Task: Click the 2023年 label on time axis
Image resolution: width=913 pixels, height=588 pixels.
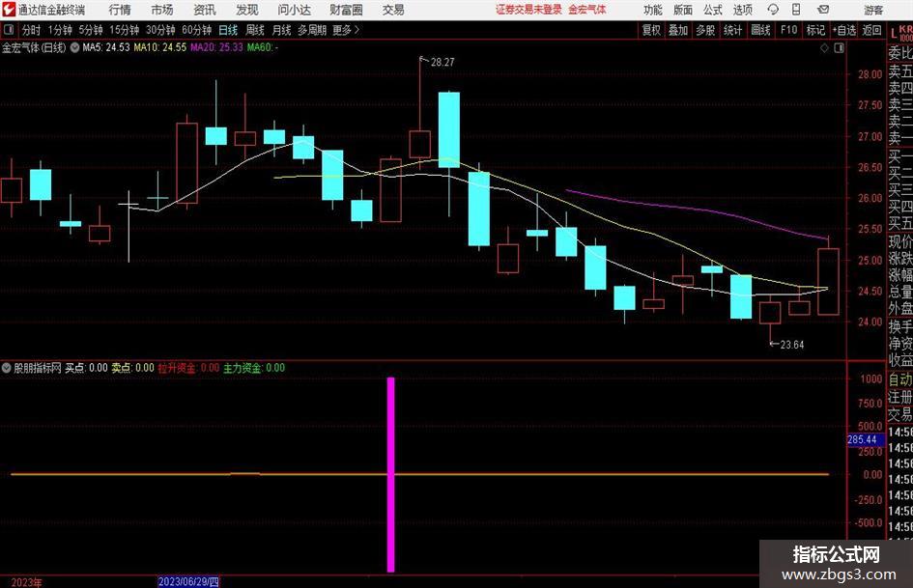Action: point(26,582)
